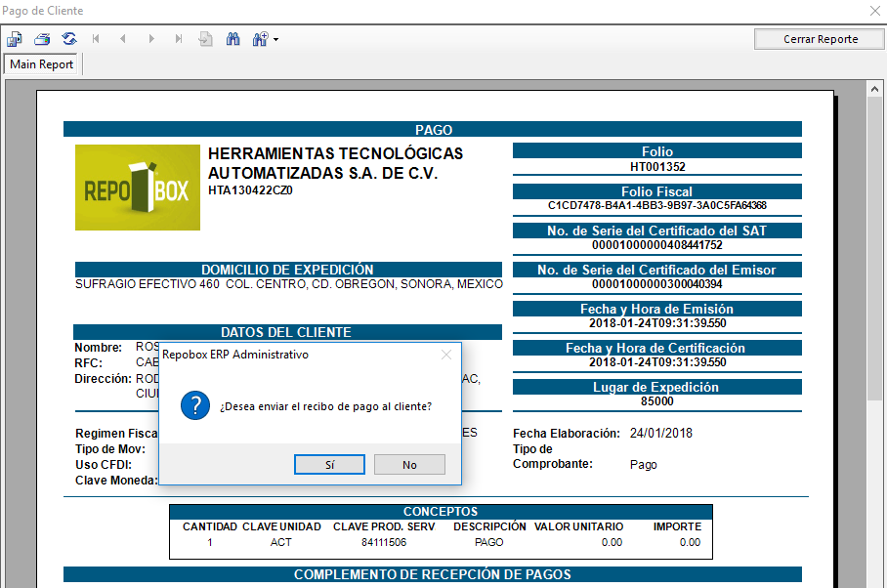This screenshot has height=588, width=887.
Task: Click emisor certificate number 00001000000300040394
Action: point(657,284)
